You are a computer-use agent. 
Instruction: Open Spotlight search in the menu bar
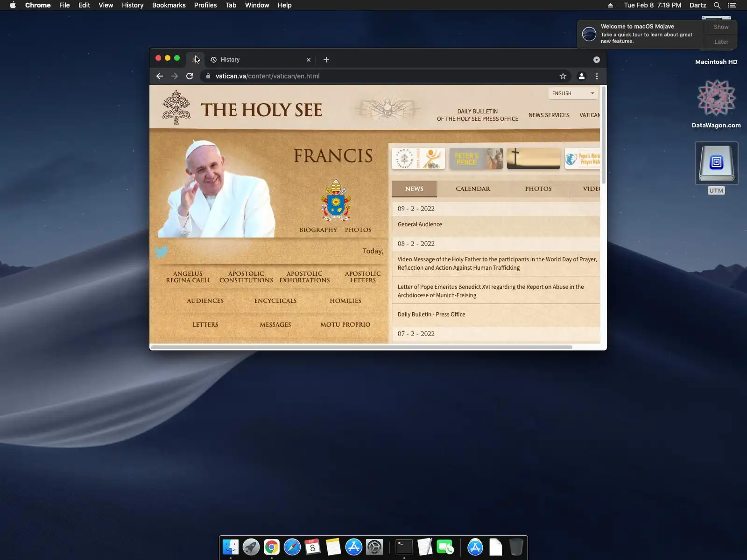tap(717, 5)
